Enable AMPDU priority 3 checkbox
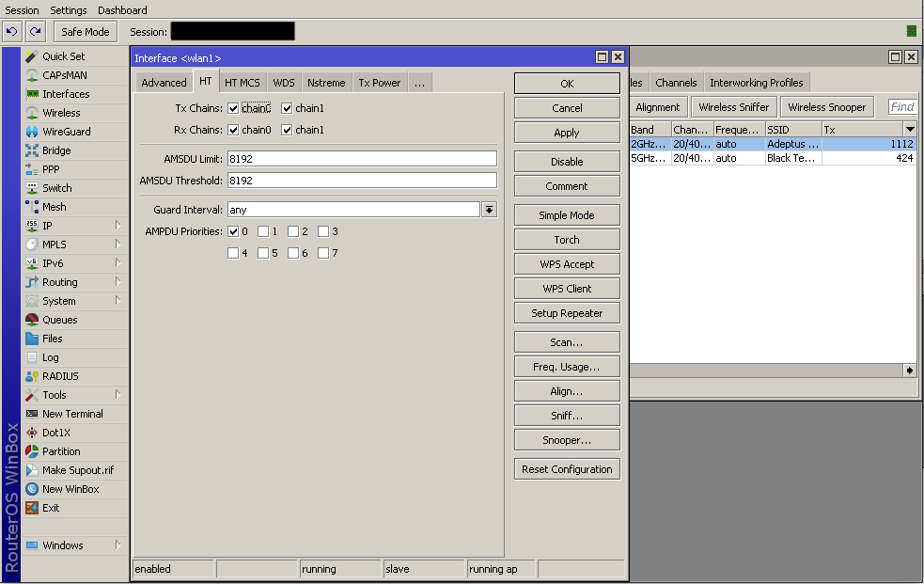The image size is (924, 584). pyautogui.click(x=323, y=231)
